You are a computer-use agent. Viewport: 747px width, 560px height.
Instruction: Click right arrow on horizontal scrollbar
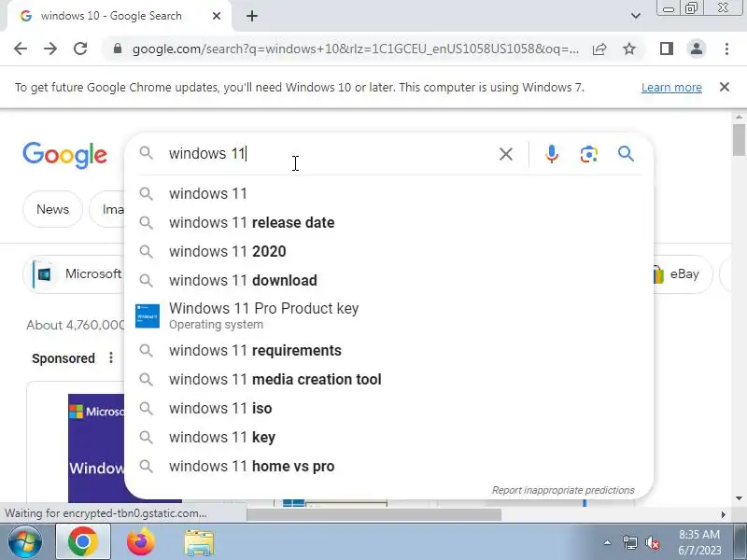724,514
